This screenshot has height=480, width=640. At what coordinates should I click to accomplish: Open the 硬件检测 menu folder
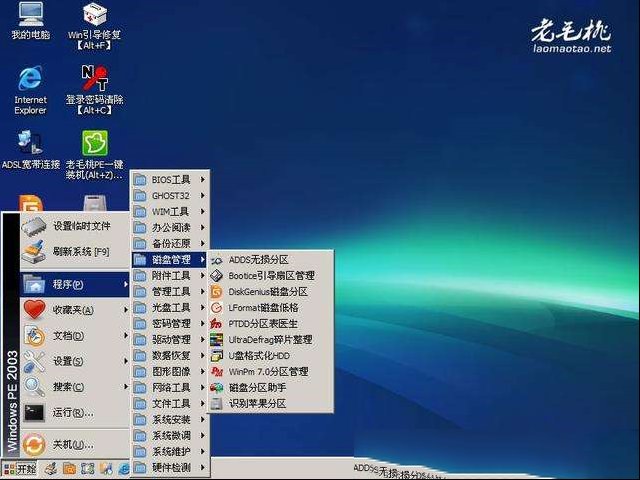tap(170, 467)
